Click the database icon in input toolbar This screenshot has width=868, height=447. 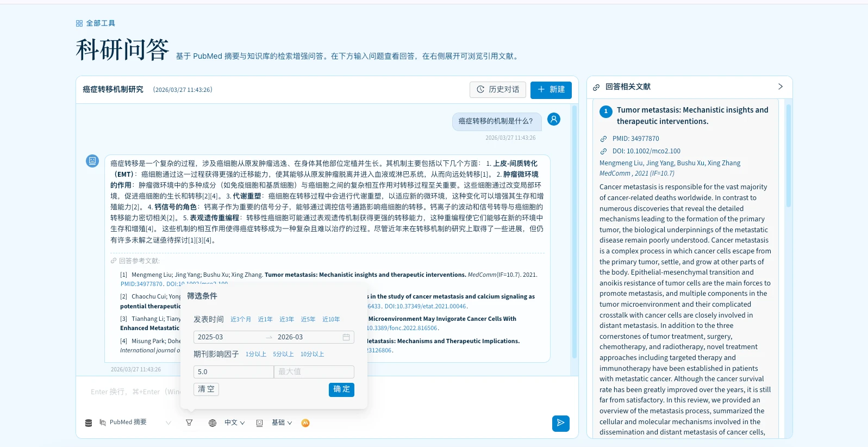[x=89, y=423]
